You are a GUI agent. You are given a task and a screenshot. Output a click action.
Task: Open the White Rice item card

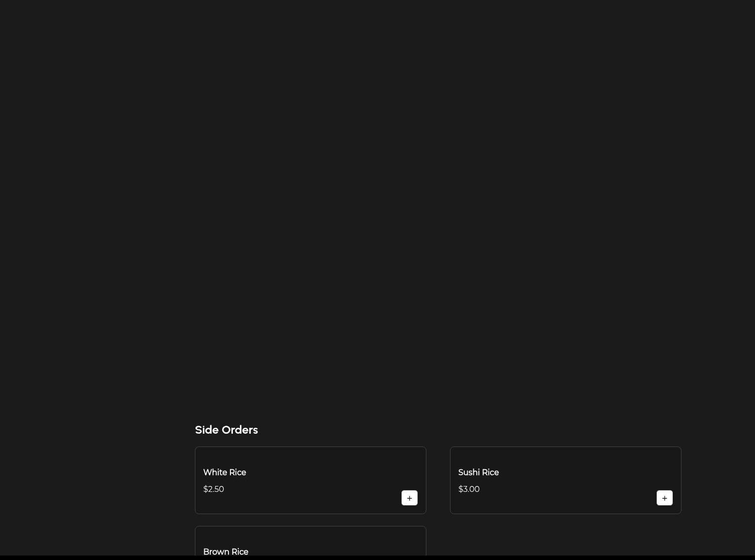coord(310,480)
